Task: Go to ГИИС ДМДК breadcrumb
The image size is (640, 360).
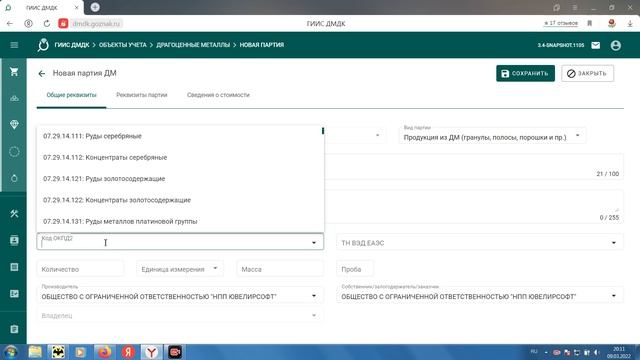Action: point(72,45)
